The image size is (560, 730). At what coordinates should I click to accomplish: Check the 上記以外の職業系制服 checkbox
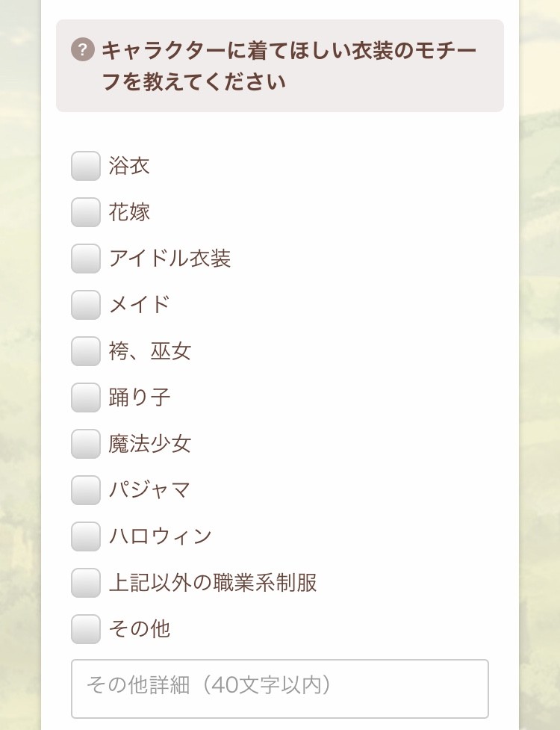tap(84, 583)
